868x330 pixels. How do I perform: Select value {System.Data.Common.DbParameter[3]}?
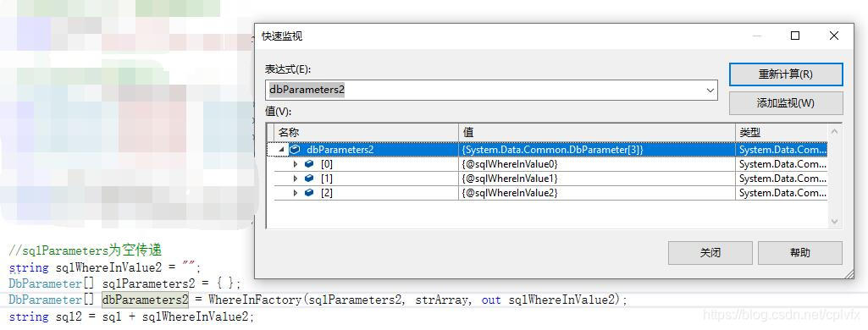click(x=552, y=150)
